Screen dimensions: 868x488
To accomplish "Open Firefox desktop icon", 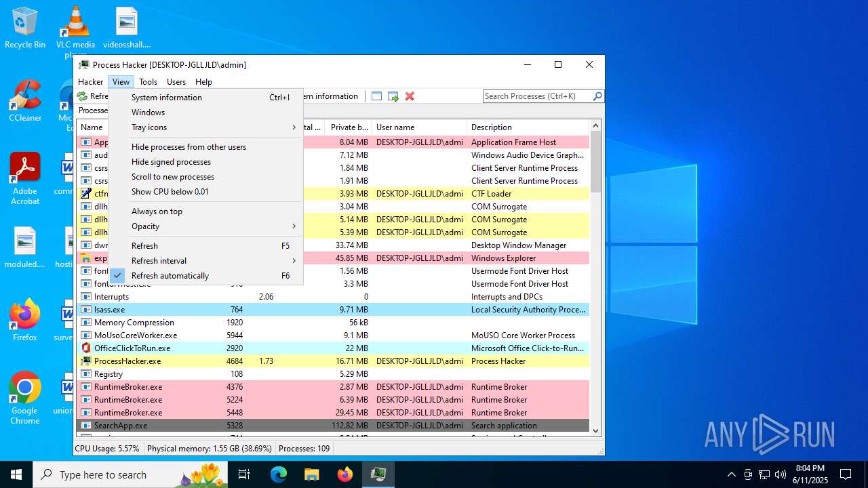I will pos(25,321).
